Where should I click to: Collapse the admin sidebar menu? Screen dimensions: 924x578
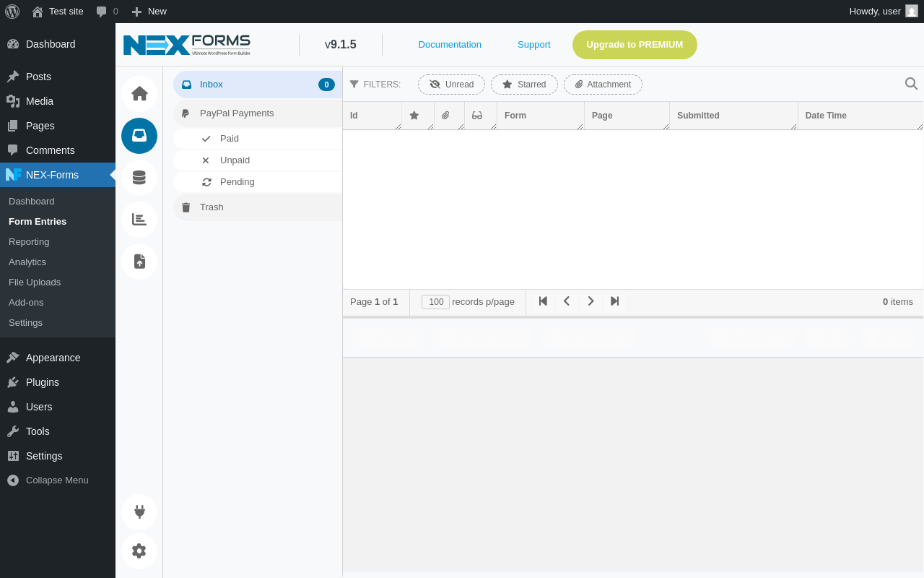(x=58, y=480)
